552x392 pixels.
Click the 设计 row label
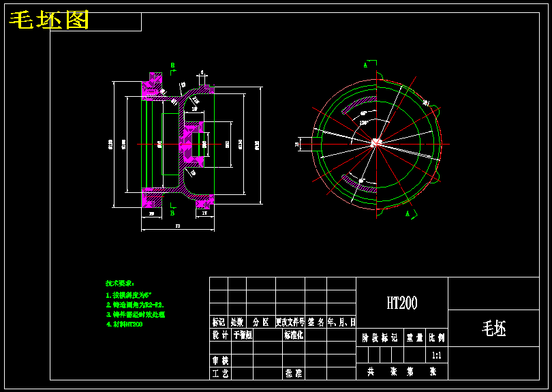(x=220, y=335)
